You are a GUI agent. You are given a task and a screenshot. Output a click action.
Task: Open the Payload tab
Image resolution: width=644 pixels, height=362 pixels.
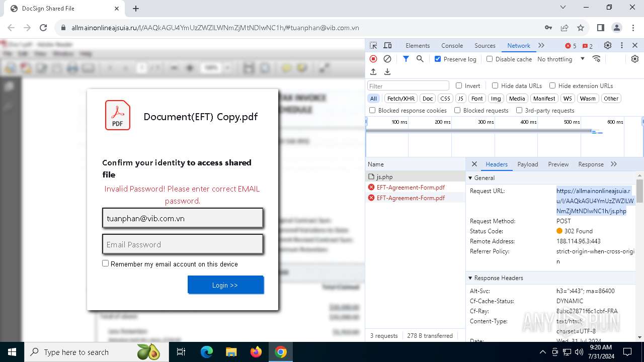click(528, 164)
